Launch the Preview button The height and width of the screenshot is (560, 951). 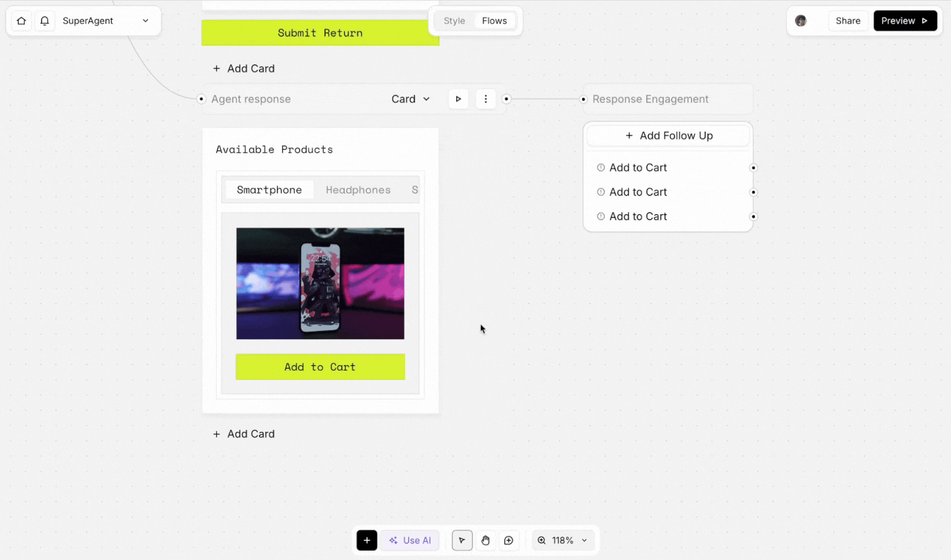point(905,21)
